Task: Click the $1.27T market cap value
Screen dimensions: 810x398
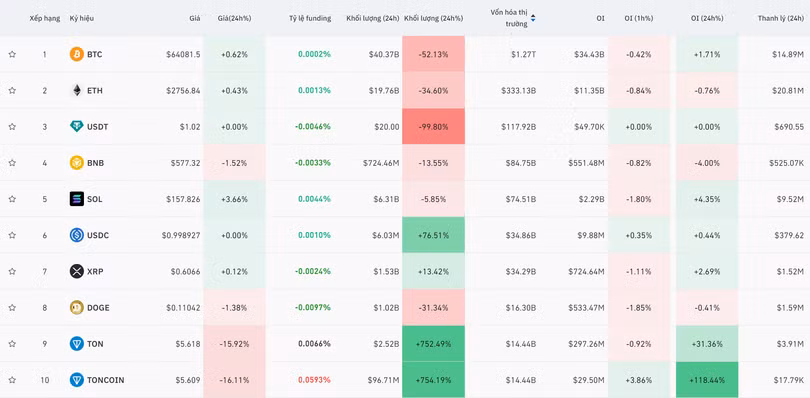Action: tap(523, 54)
